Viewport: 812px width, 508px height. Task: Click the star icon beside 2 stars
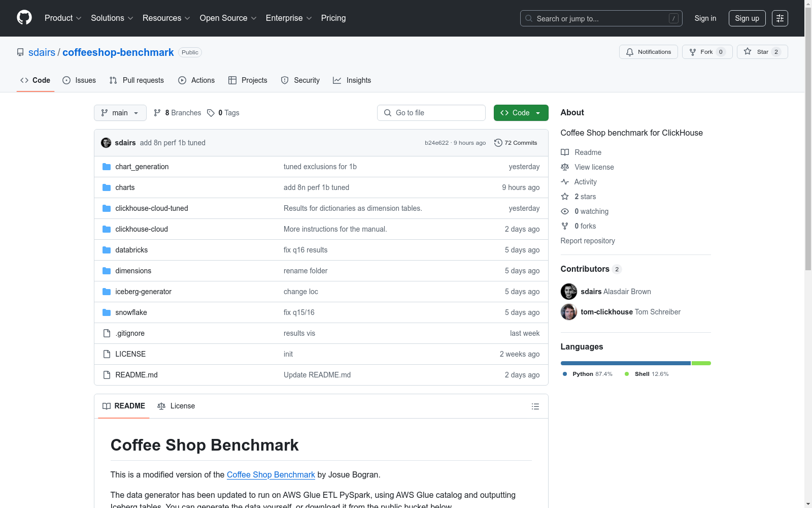tap(565, 197)
